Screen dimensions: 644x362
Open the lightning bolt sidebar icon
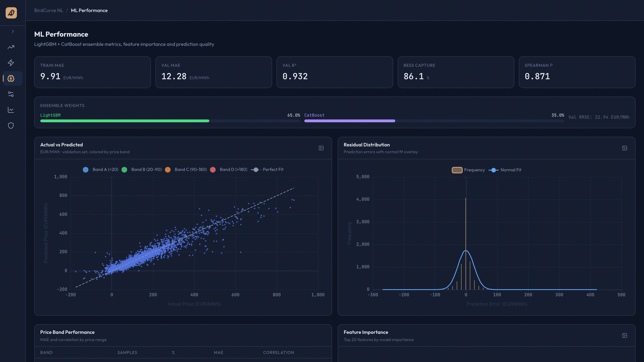pyautogui.click(x=11, y=63)
